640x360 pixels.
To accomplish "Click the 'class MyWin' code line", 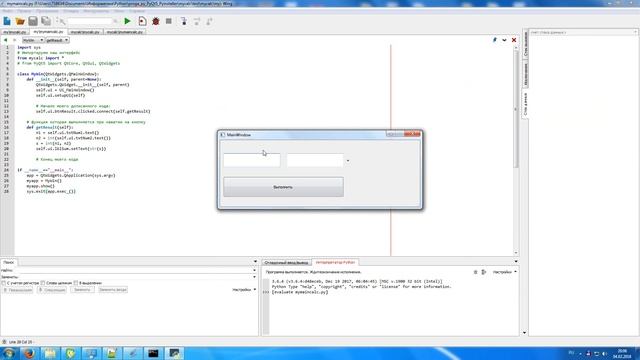I will [58, 74].
